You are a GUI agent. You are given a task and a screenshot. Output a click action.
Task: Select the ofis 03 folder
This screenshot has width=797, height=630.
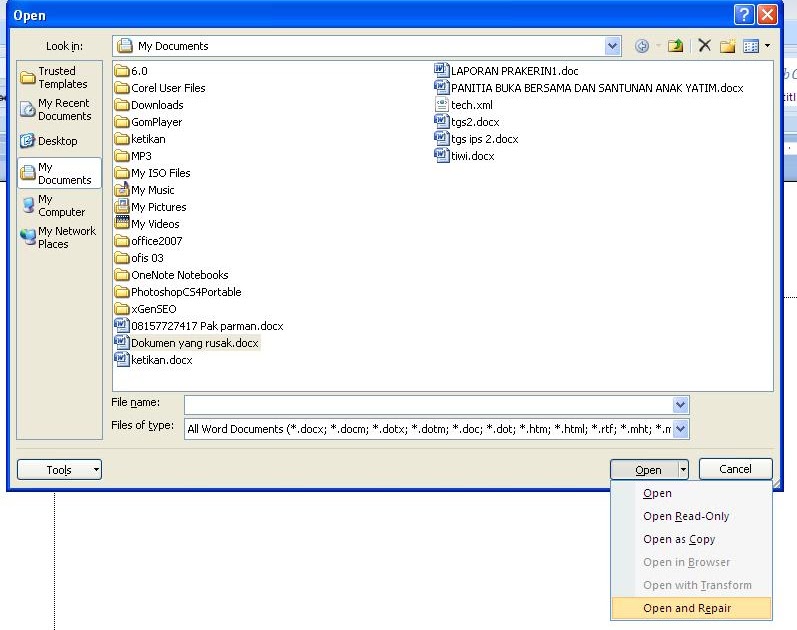coord(139,258)
